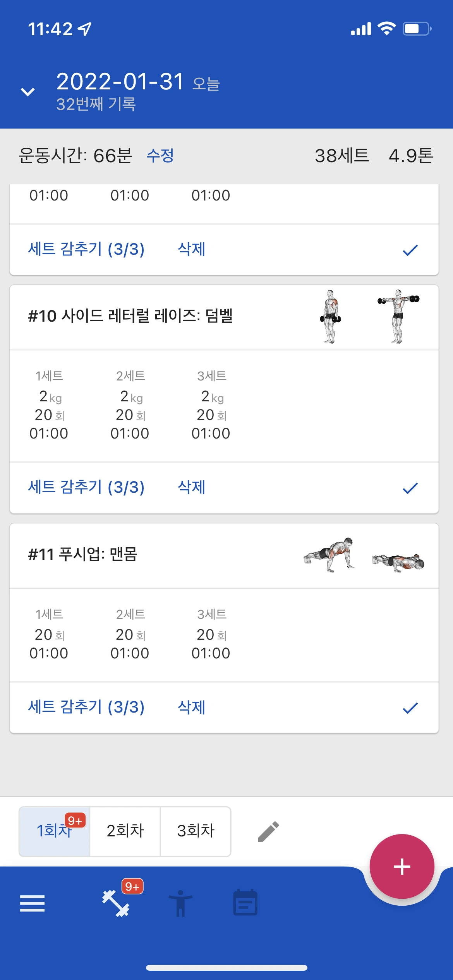Open push-up exercise illustration
The width and height of the screenshot is (453, 980).
[364, 555]
